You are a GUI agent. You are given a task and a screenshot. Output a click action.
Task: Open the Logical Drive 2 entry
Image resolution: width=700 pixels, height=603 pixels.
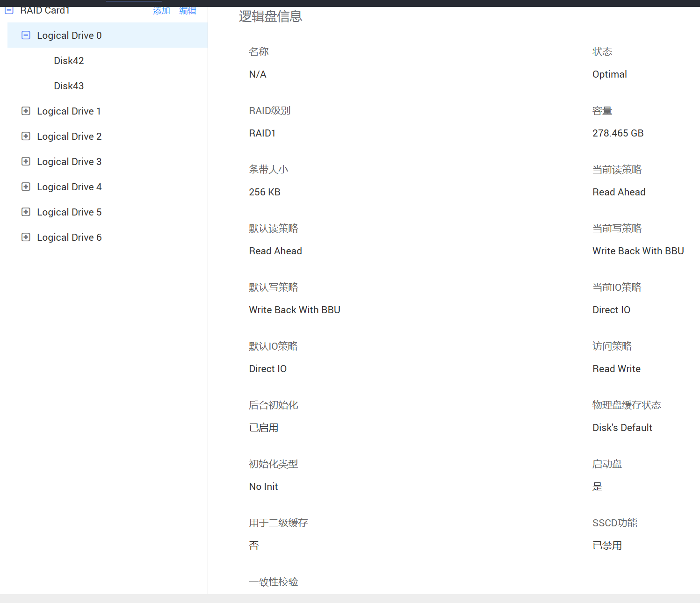pyautogui.click(x=69, y=136)
